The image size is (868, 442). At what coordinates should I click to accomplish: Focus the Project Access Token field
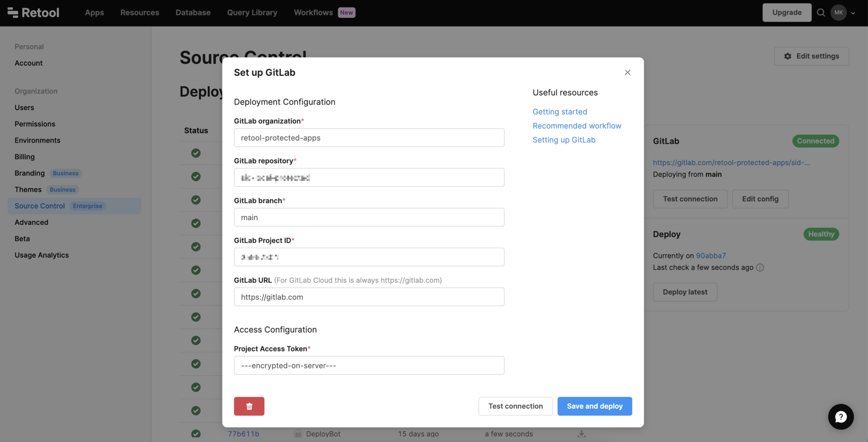pos(369,365)
